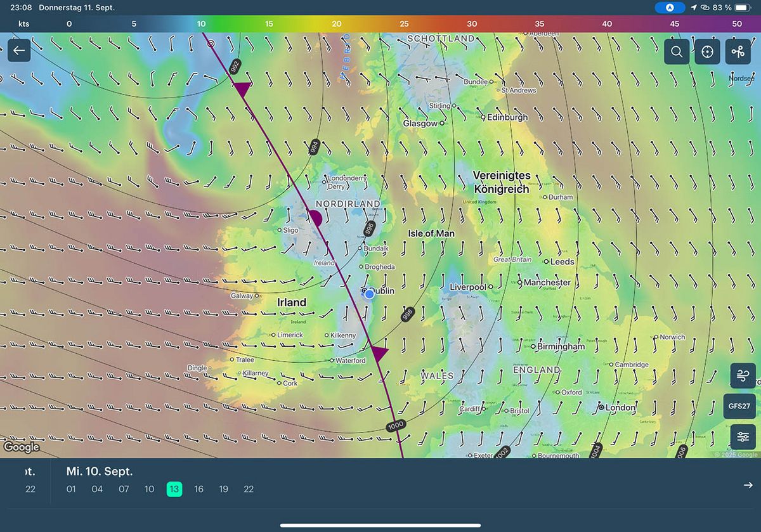Tap the back arrow button

(19, 51)
